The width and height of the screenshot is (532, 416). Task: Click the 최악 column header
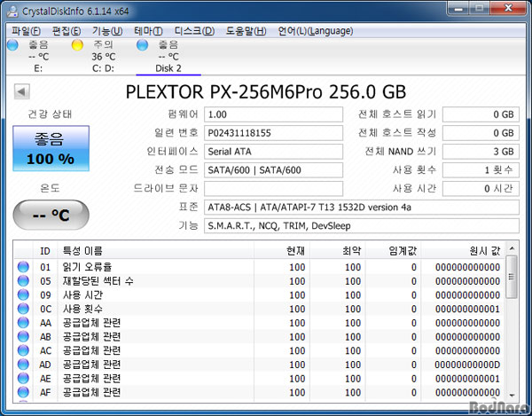(338, 251)
